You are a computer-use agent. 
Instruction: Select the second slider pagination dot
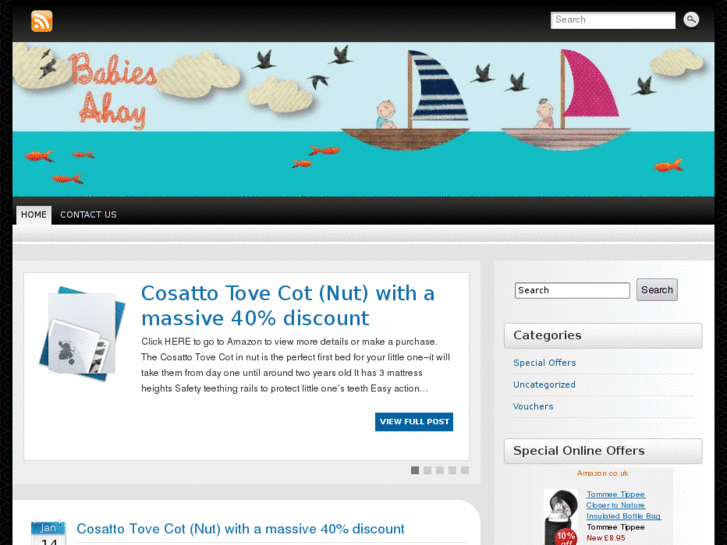pyautogui.click(x=427, y=470)
